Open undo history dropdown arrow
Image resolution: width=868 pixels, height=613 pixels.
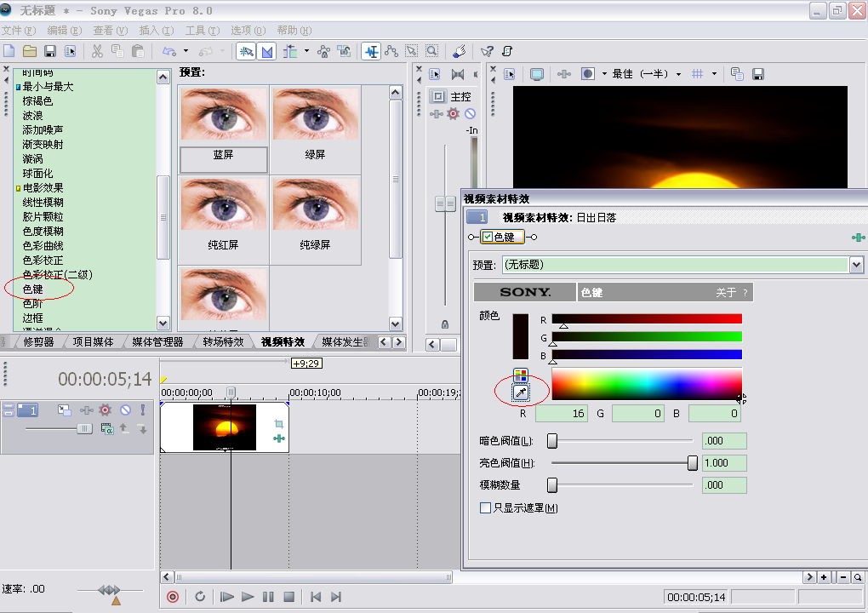click(x=186, y=51)
